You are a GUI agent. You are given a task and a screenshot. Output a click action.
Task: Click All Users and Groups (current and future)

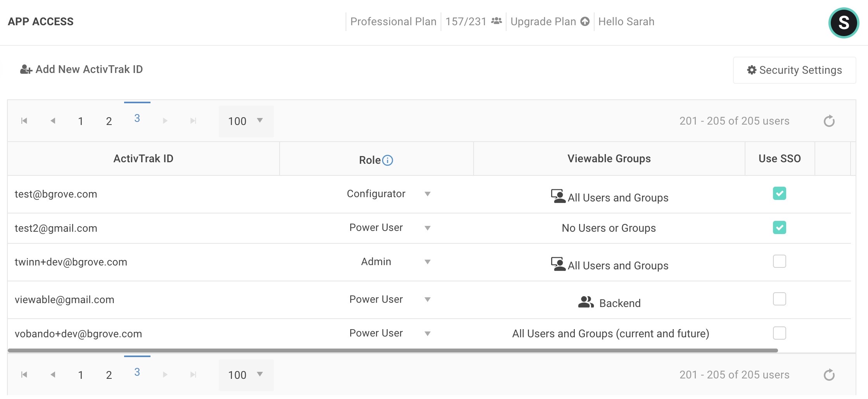610,333
